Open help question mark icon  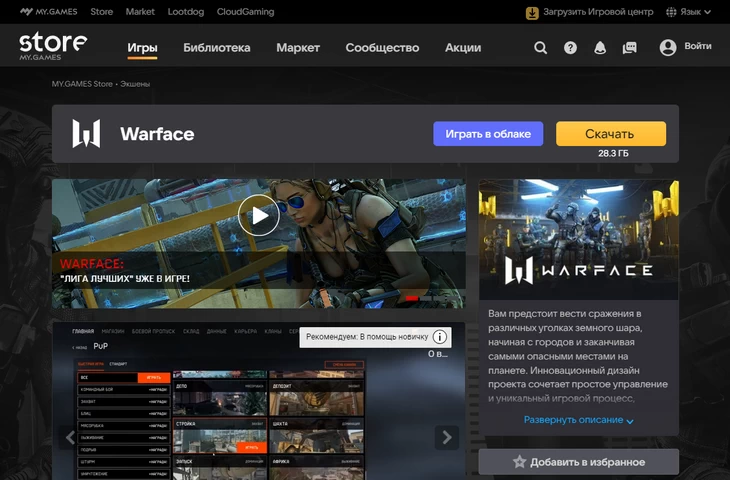coord(570,47)
